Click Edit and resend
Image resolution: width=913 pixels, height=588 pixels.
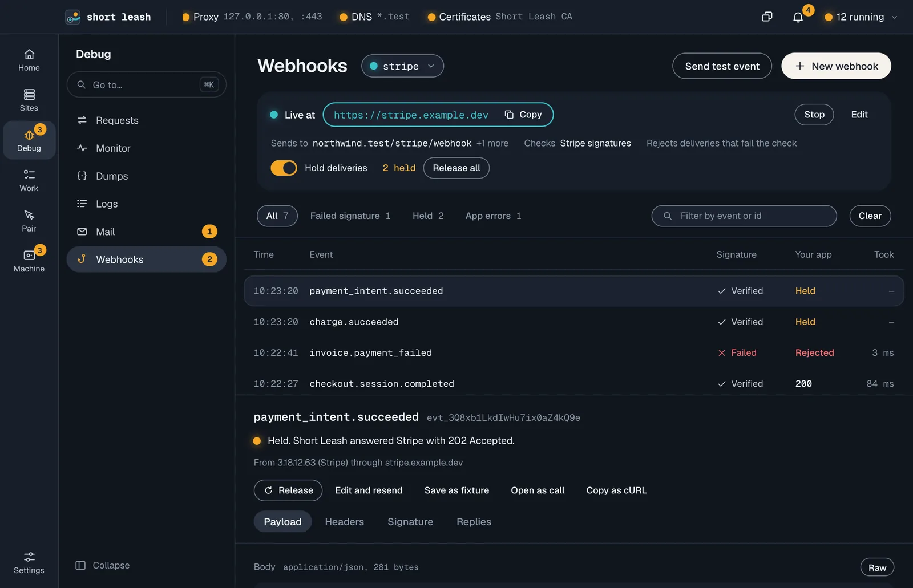[x=369, y=490]
